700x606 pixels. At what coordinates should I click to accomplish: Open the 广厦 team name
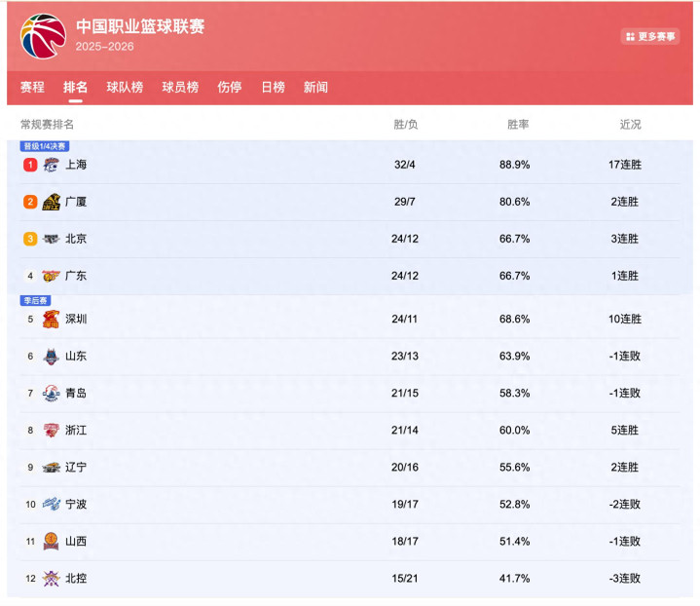point(76,202)
